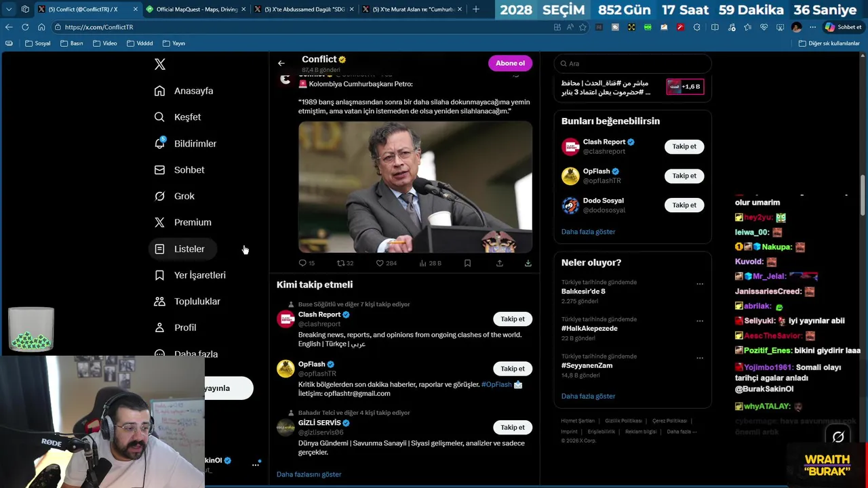Click Daha fazla göster under trends
This screenshot has width=868, height=488.
point(589,396)
